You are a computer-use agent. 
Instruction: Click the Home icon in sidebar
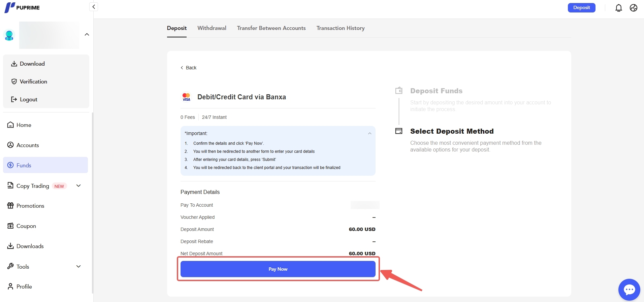tap(10, 125)
